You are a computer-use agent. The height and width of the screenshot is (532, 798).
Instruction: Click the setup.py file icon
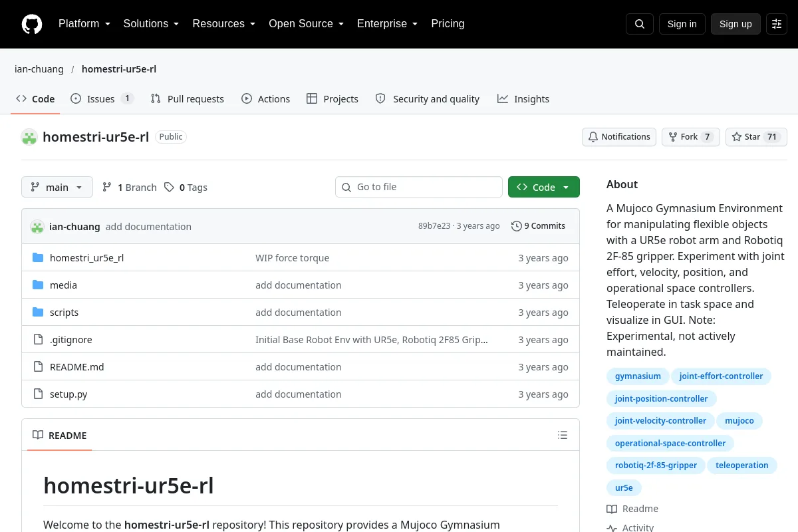pos(38,394)
